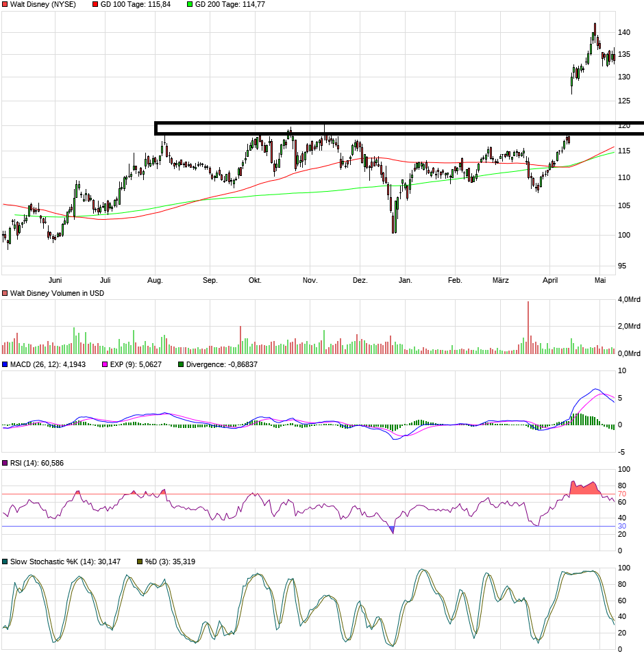The height and width of the screenshot is (656, 644).
Task: Click the 'März' month label on the axis
Action: click(501, 280)
